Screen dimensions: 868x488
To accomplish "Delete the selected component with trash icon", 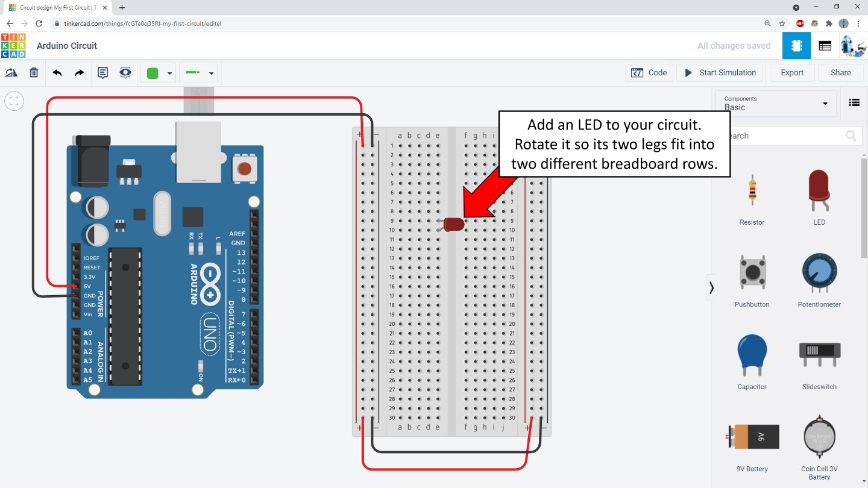I will (34, 72).
